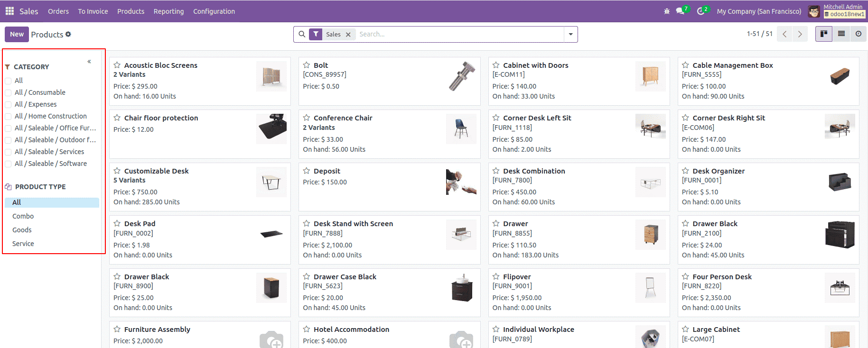Star the Desk Organizer product

click(x=685, y=171)
